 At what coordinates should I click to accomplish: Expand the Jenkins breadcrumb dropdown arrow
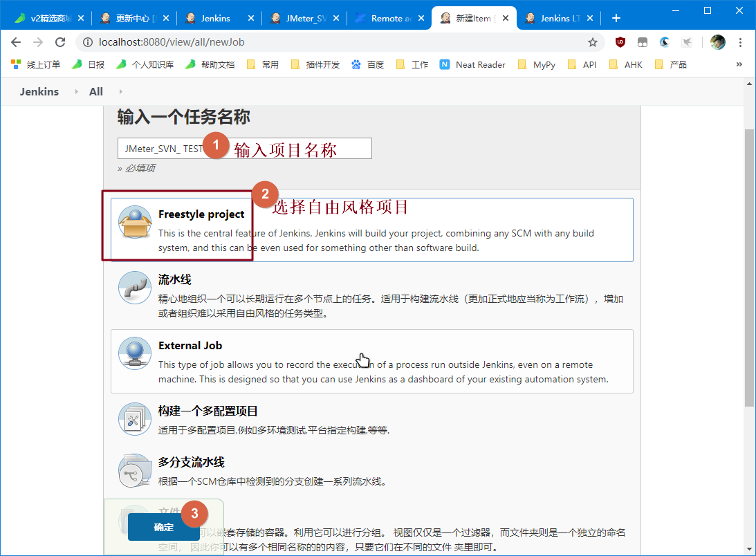coord(76,91)
